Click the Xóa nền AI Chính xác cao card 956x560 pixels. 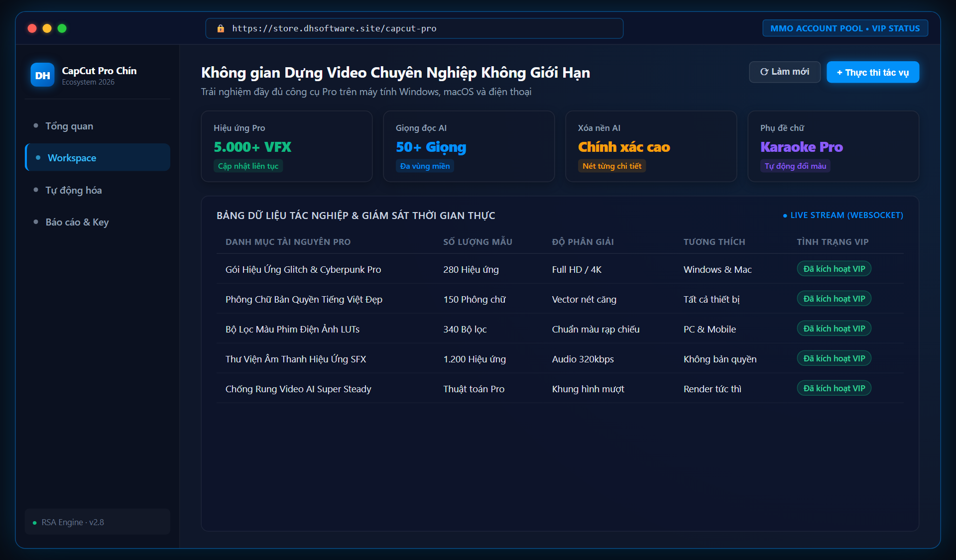[x=651, y=146]
